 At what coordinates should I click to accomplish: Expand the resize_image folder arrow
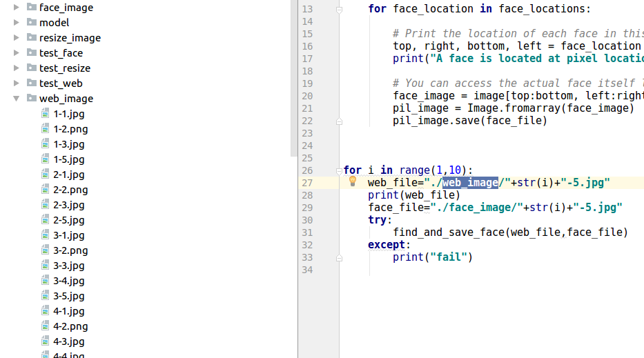click(17, 38)
